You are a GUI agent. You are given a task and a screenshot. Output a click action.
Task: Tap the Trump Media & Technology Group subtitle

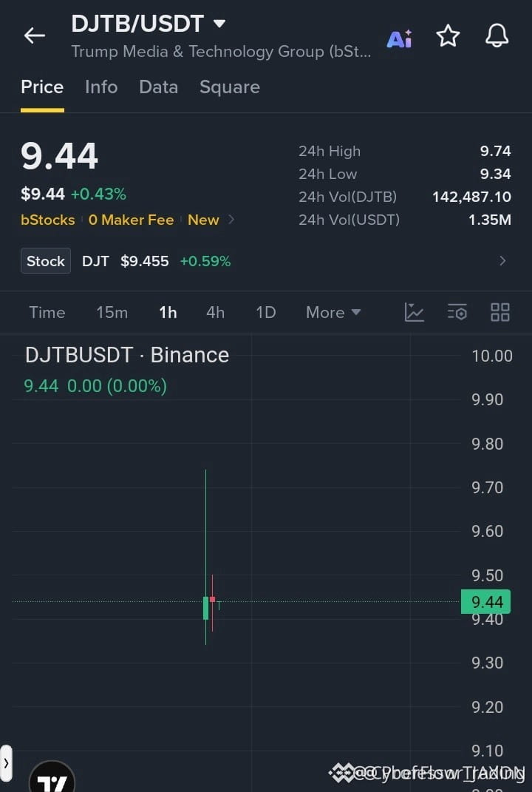(x=221, y=52)
